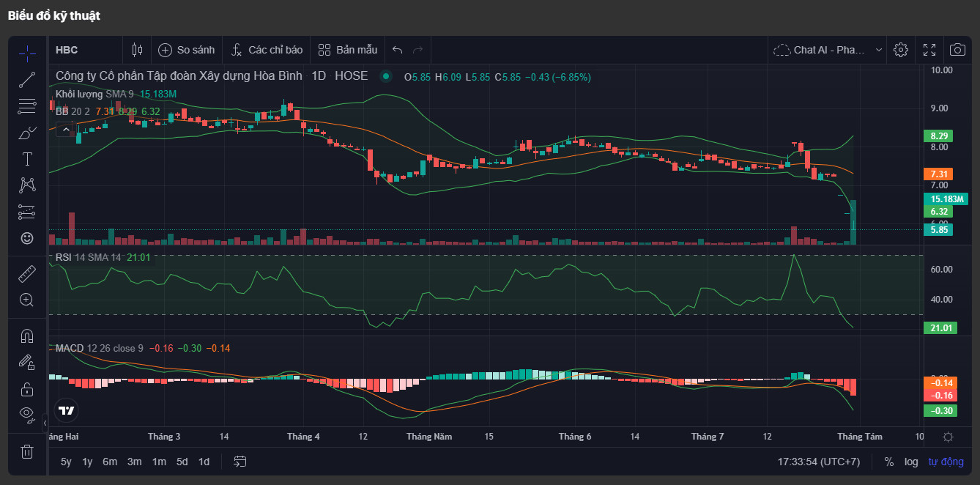Collapse the drawing toolbar arrow

coord(45,423)
